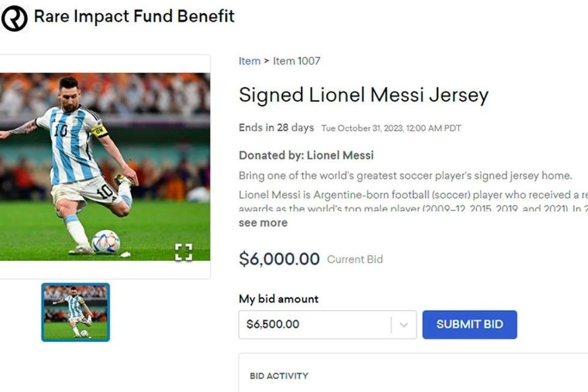Click the "Item 1007" breadcrumb

pyautogui.click(x=297, y=61)
